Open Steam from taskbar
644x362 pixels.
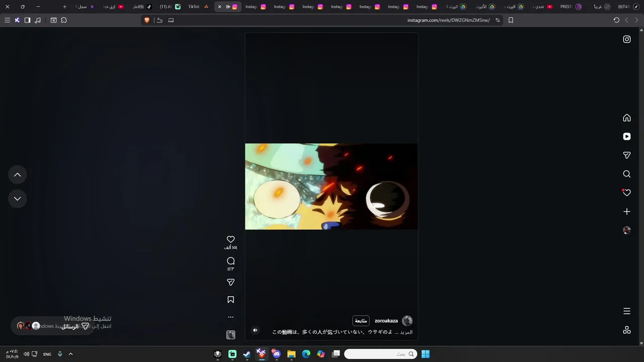click(247, 354)
